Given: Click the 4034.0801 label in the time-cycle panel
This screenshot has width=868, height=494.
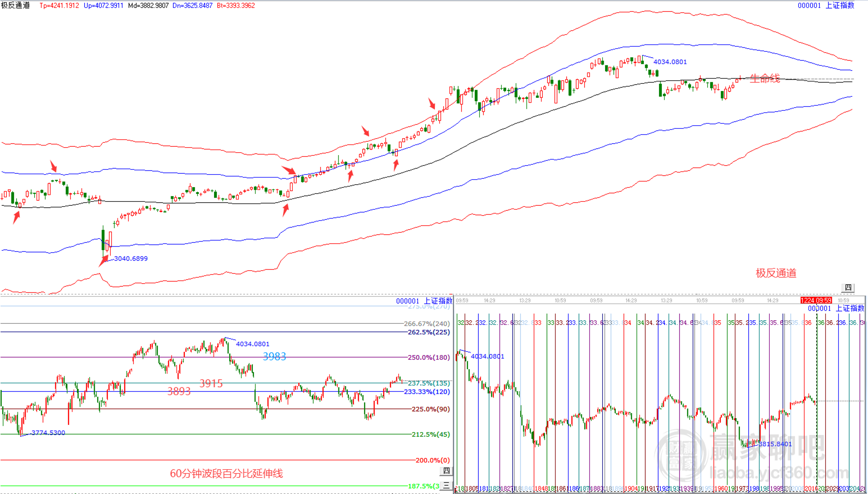Looking at the screenshot, I should 488,356.
